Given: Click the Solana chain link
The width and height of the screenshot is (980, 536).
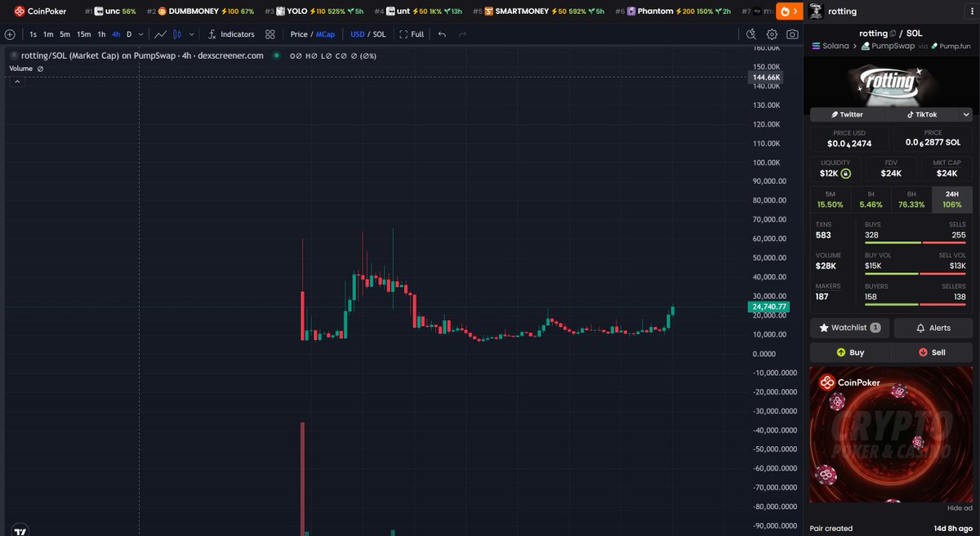Looking at the screenshot, I should click(831, 47).
